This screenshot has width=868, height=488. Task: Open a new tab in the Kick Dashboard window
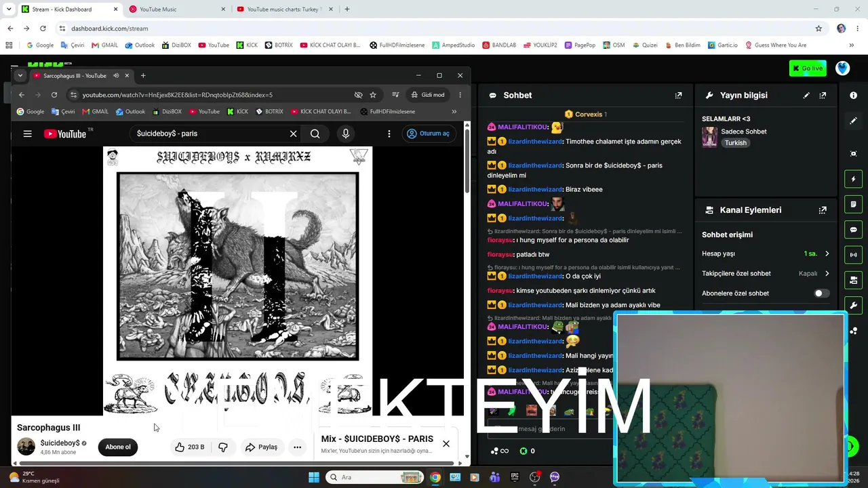(347, 9)
